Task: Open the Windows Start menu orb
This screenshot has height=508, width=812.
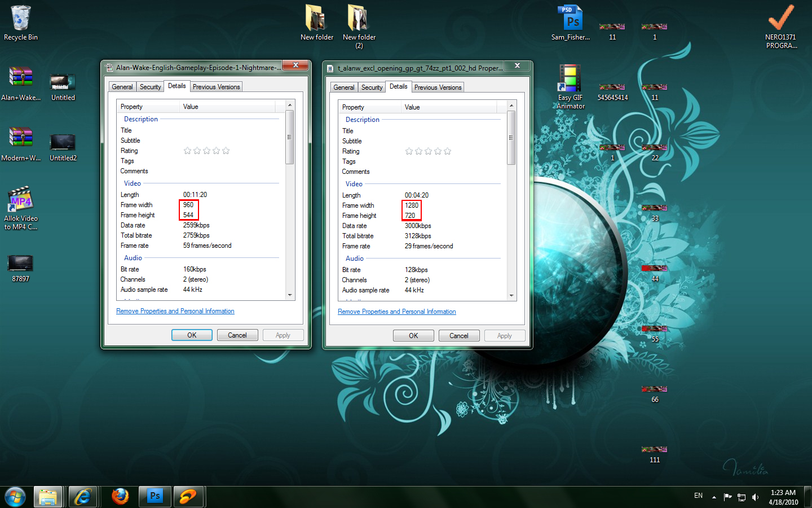Action: [15, 497]
